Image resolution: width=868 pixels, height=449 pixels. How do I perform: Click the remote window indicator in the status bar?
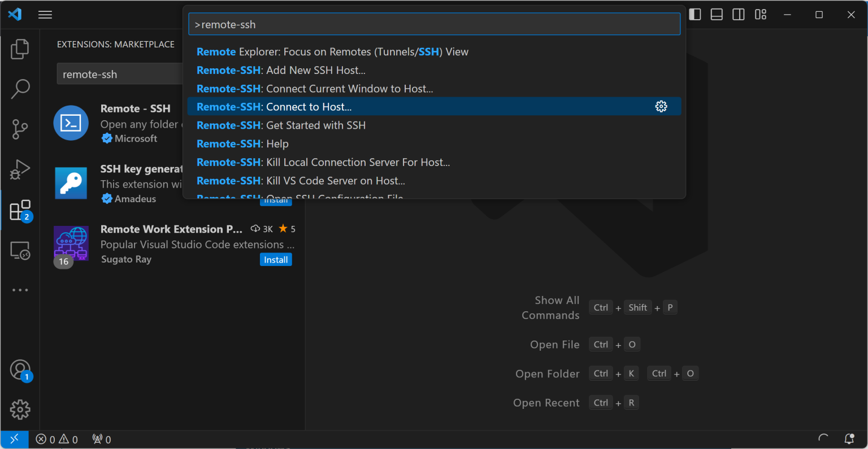[14, 439]
